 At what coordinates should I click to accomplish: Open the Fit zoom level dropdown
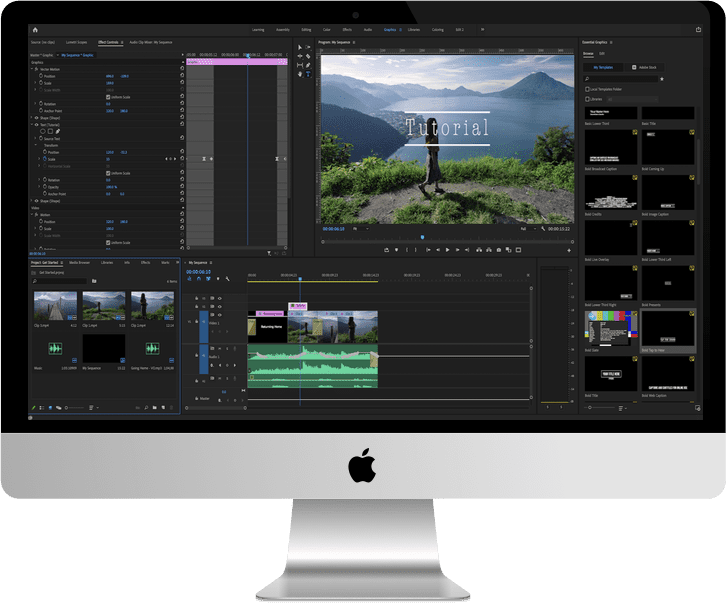[361, 229]
